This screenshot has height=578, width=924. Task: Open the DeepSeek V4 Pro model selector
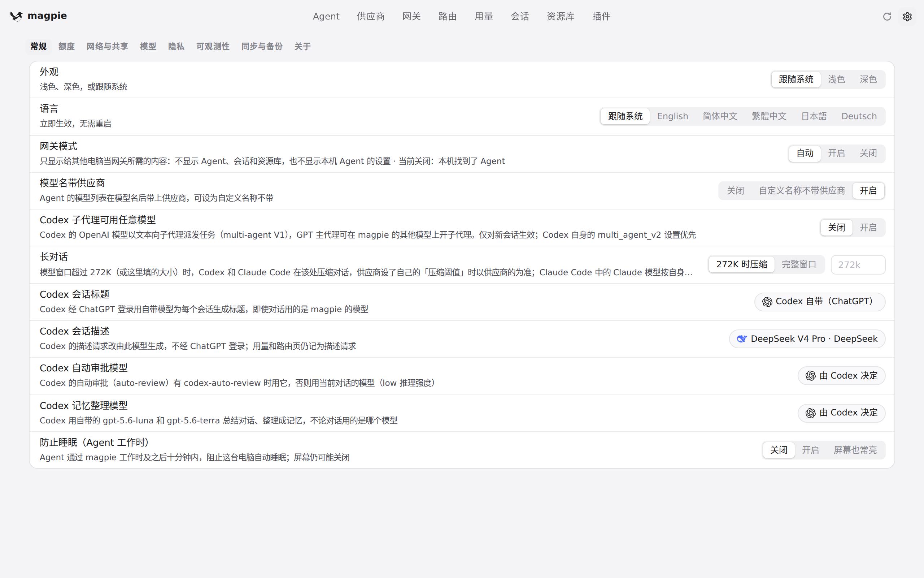point(807,339)
